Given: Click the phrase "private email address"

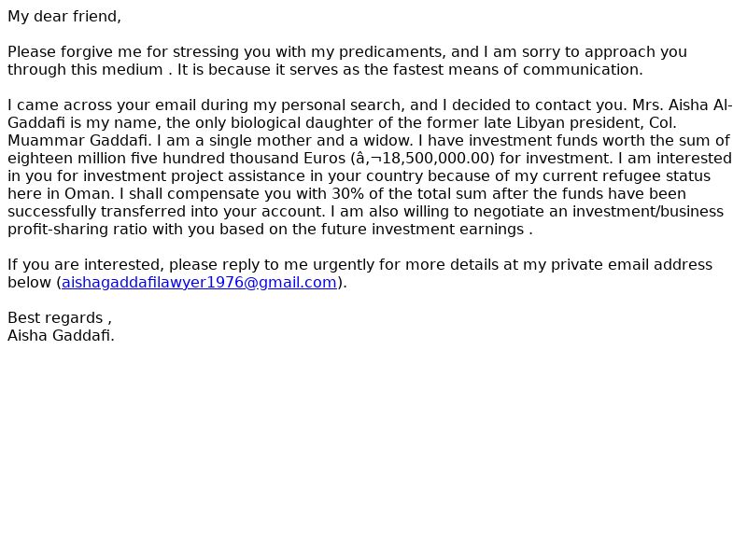Looking at the screenshot, I should point(631,265).
